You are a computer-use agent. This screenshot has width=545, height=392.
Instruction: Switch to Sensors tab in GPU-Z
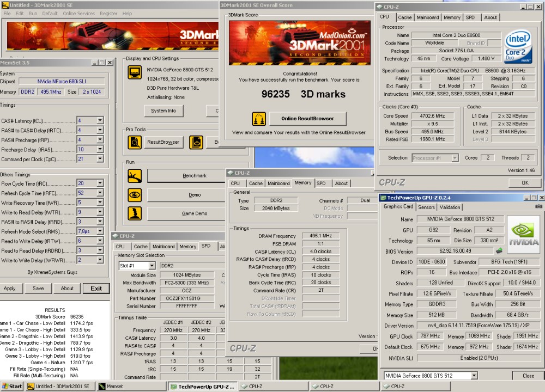pos(426,207)
